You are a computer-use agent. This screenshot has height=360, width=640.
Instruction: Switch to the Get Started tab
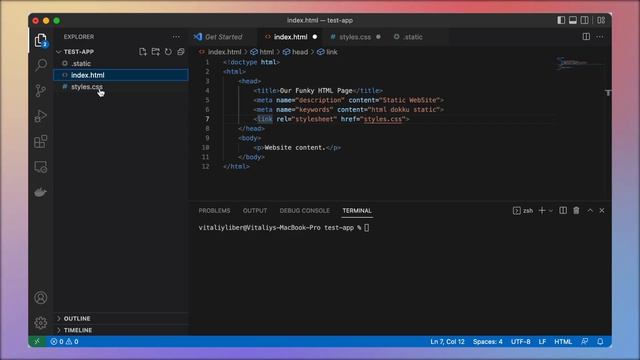pos(224,37)
